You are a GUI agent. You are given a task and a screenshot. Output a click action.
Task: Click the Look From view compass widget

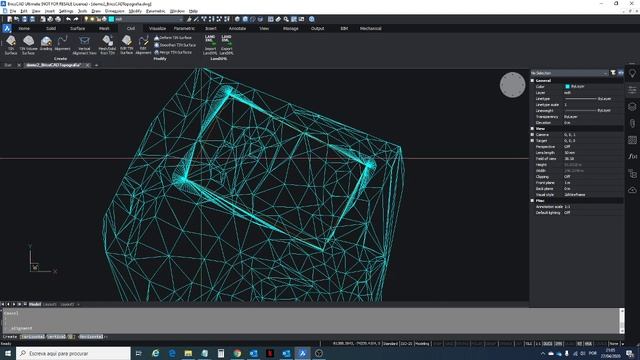click(513, 85)
